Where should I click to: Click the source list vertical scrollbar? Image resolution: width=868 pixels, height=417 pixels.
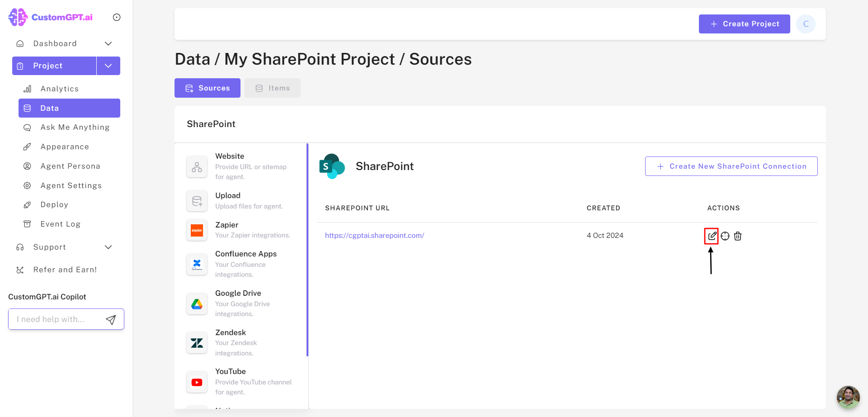(x=307, y=250)
